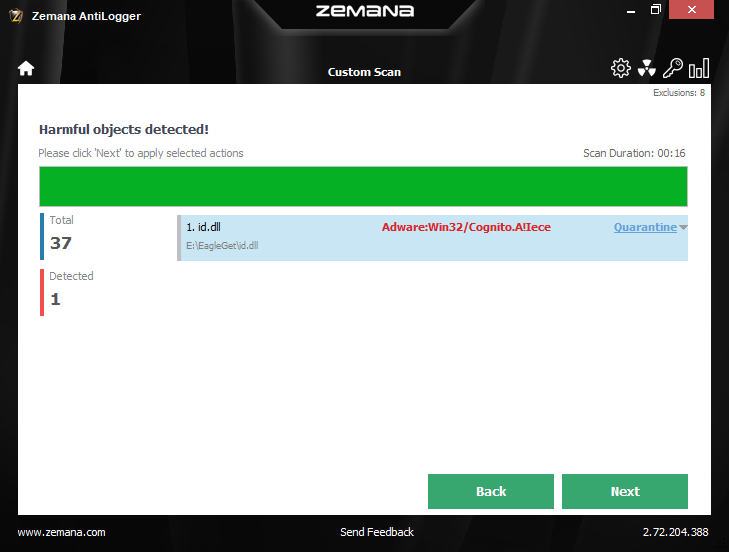Viewport: 729px width, 552px height.
Task: Open license key icon
Action: (672, 68)
